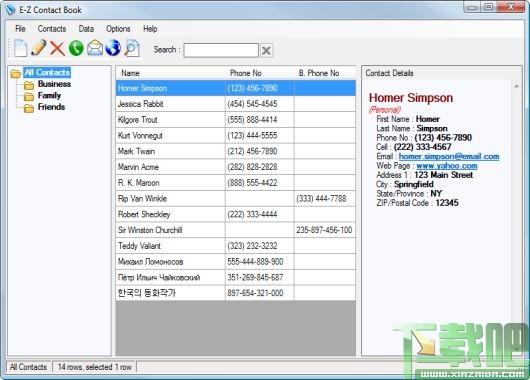Click the green phone Dial icon
The image size is (530, 380).
click(x=76, y=48)
